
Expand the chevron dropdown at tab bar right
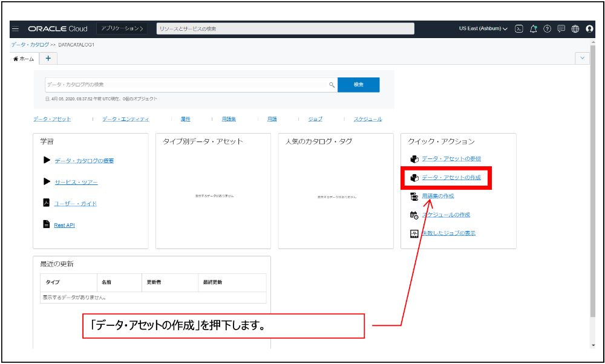tap(582, 58)
